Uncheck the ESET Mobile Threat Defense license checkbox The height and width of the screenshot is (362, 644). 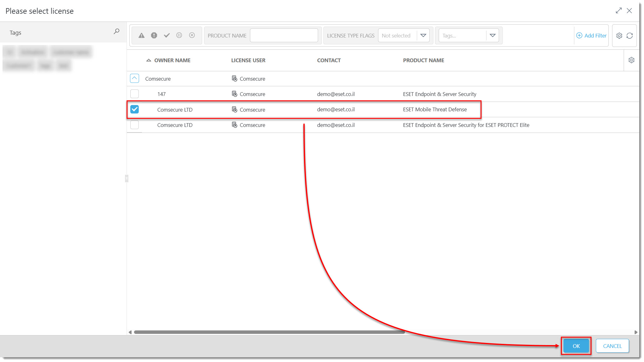coord(134,109)
